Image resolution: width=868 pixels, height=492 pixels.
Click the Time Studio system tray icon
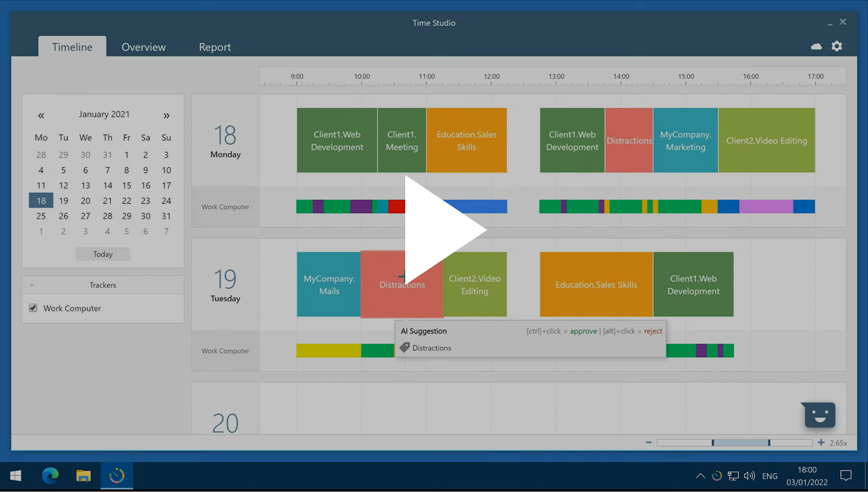coord(717,476)
